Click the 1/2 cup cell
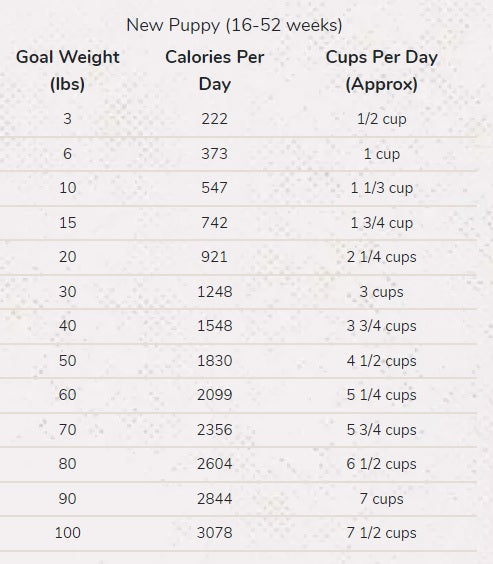Image resolution: width=493 pixels, height=564 pixels. pos(382,119)
